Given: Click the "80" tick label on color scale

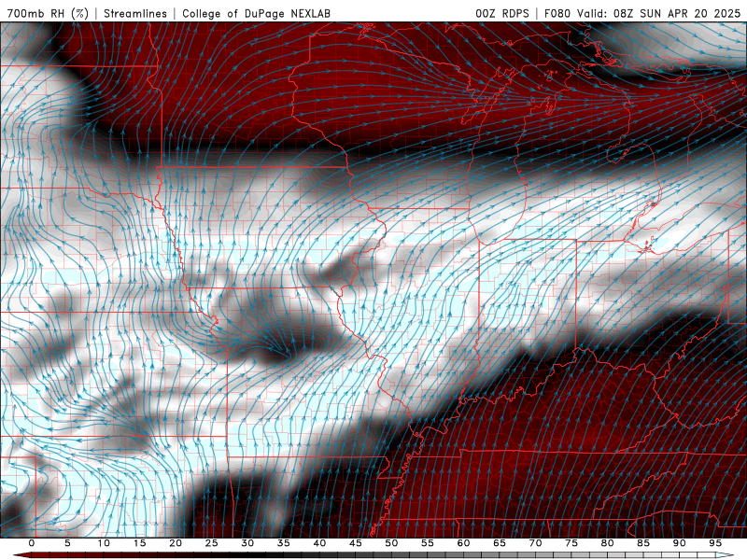Looking at the screenshot, I should (x=608, y=543).
